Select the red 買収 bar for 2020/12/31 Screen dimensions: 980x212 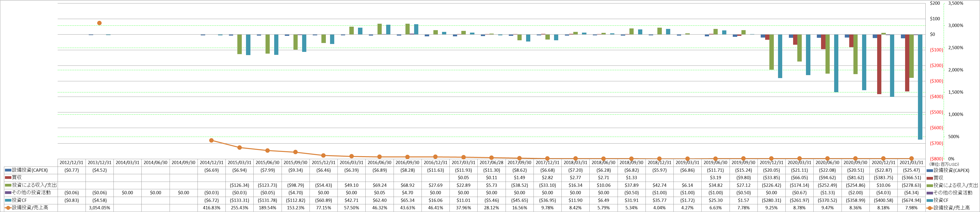(x=879, y=64)
